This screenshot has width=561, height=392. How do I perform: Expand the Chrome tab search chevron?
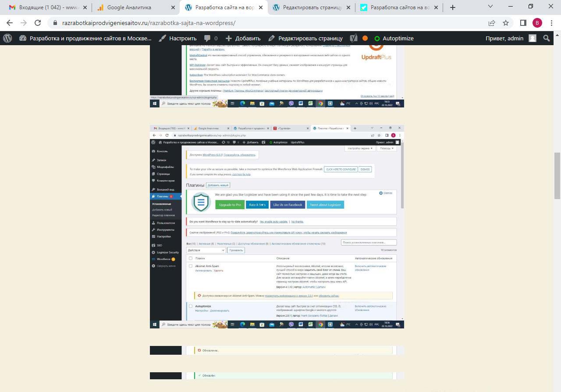point(490,7)
